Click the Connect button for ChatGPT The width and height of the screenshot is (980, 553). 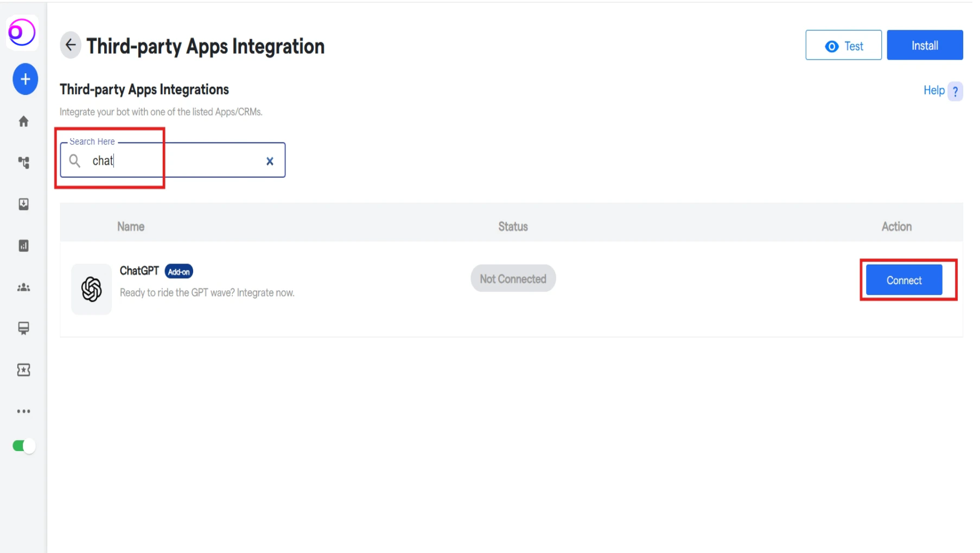tap(903, 280)
